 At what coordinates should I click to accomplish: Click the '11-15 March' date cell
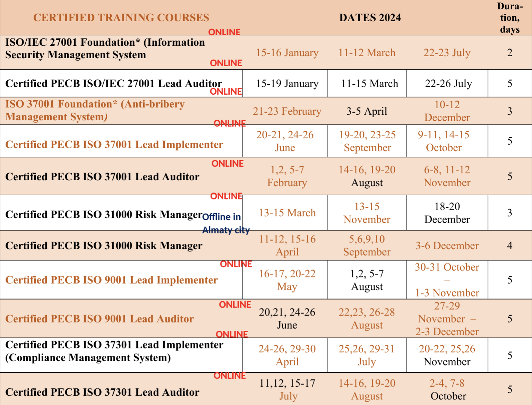click(370, 84)
